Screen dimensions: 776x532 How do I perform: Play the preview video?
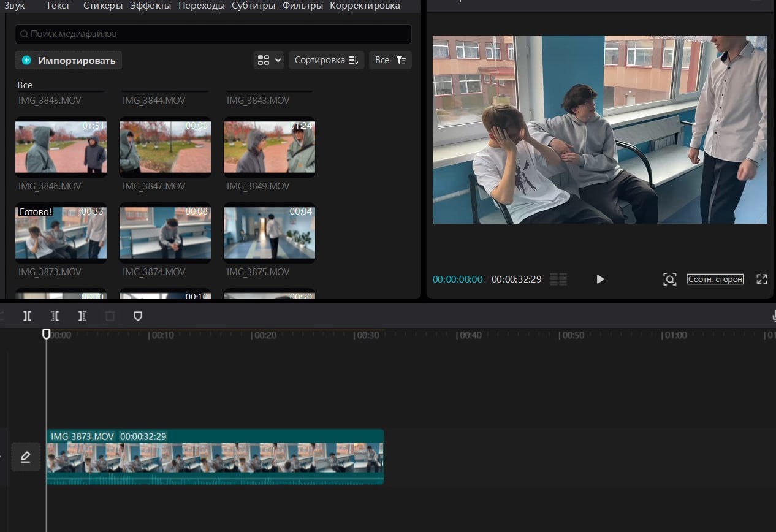pyautogui.click(x=600, y=279)
